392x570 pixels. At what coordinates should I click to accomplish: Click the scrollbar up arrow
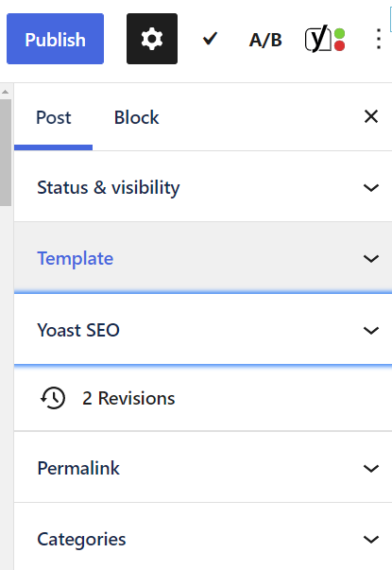coord(5,92)
